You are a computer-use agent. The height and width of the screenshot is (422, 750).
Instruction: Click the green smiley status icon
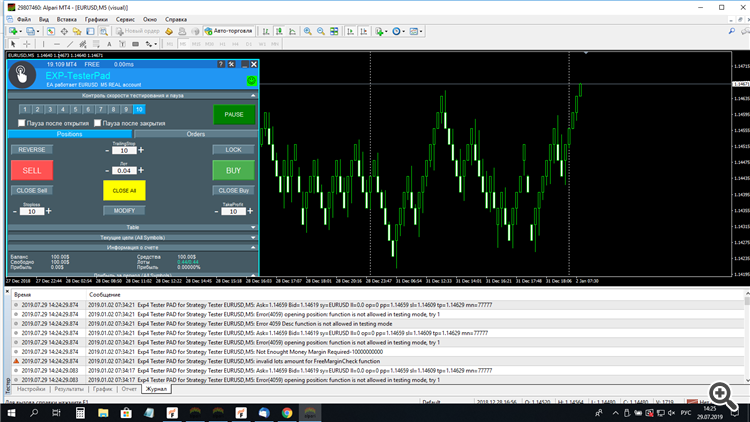tap(251, 79)
